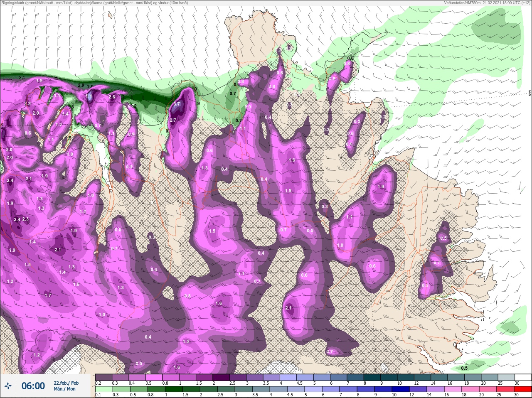This screenshot has width=532, height=398.
Task: Select the white swatch ending the upper legend
Action: coord(523,377)
